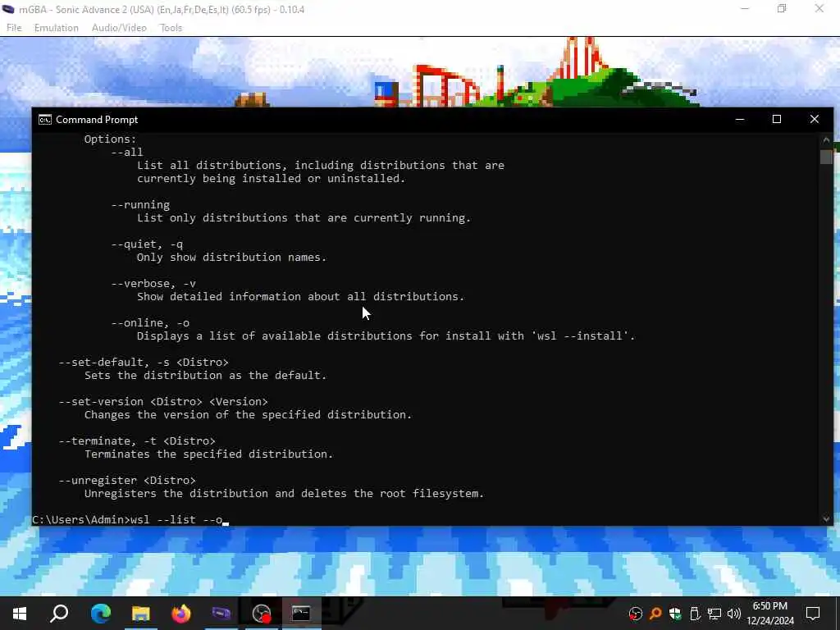Viewport: 840px width, 630px height.
Task: Open the notification center icon
Action: (813, 614)
